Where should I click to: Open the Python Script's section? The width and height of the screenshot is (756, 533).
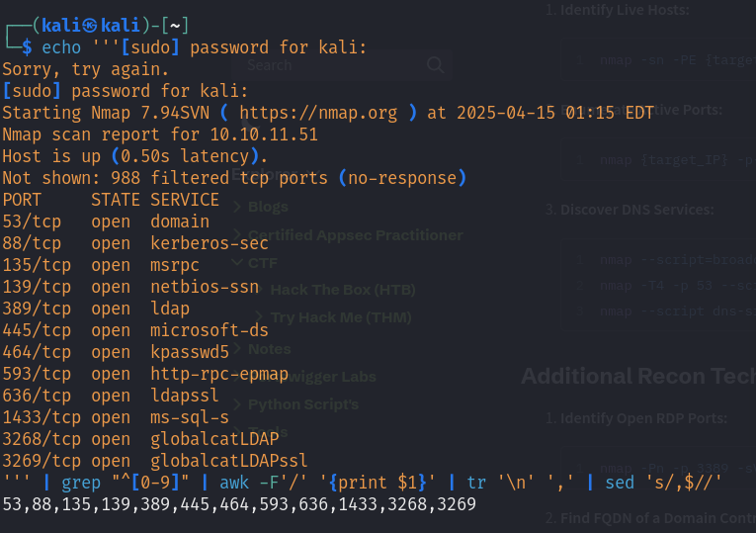coord(302,404)
